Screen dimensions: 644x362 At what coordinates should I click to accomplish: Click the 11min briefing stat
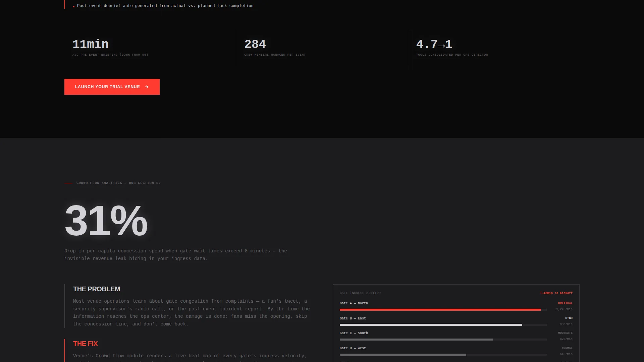(91, 44)
